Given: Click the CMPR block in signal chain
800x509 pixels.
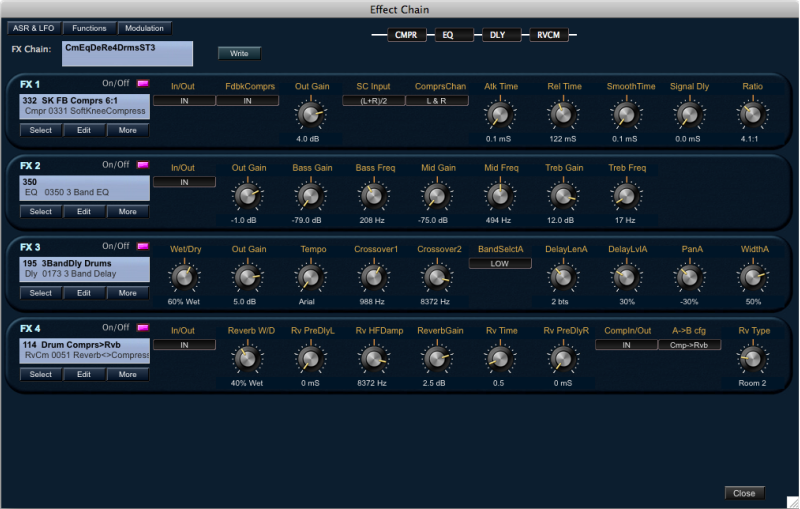Looking at the screenshot, I should tap(406, 35).
